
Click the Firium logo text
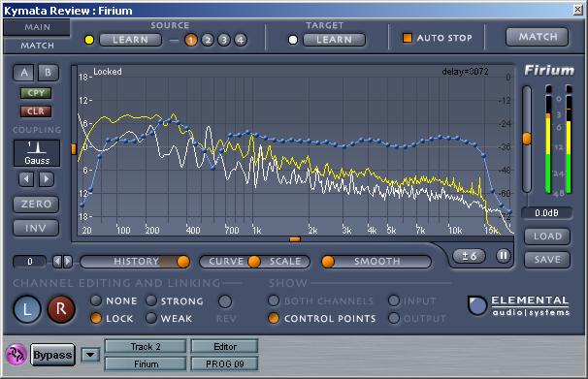[x=549, y=71]
